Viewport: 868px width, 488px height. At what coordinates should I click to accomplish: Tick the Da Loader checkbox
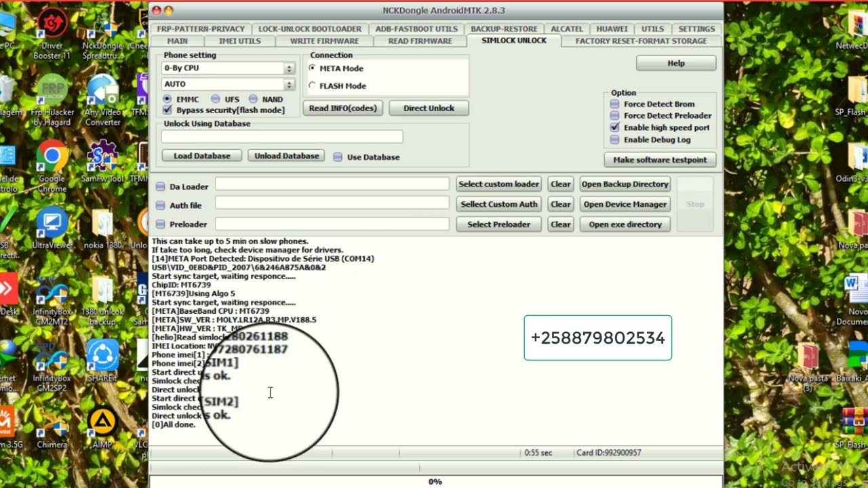161,186
